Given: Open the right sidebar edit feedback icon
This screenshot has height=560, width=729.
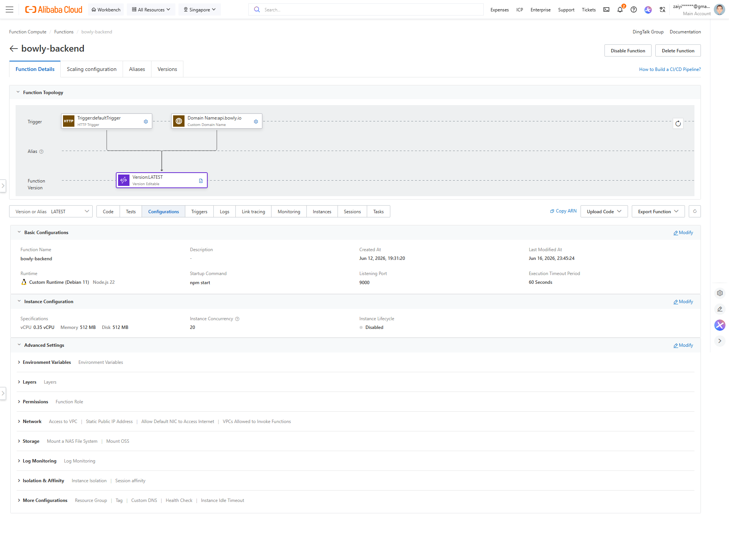Looking at the screenshot, I should pyautogui.click(x=720, y=309).
